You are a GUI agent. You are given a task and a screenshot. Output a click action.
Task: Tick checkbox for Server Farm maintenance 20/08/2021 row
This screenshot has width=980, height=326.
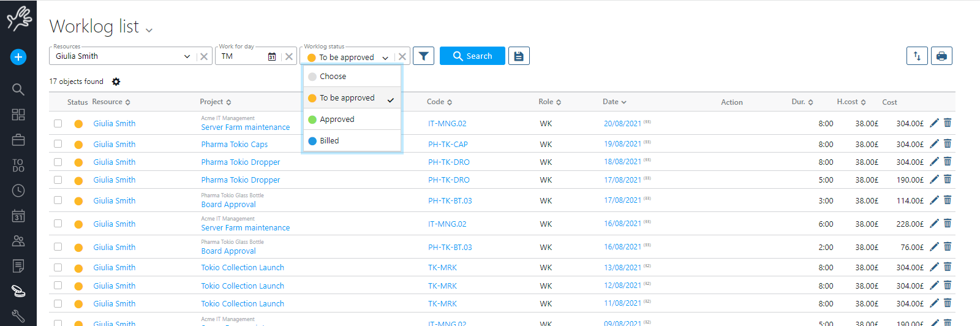click(x=58, y=123)
